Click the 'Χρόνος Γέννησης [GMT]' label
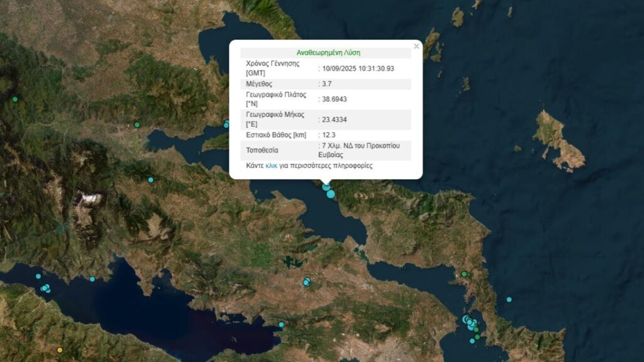 (x=273, y=68)
